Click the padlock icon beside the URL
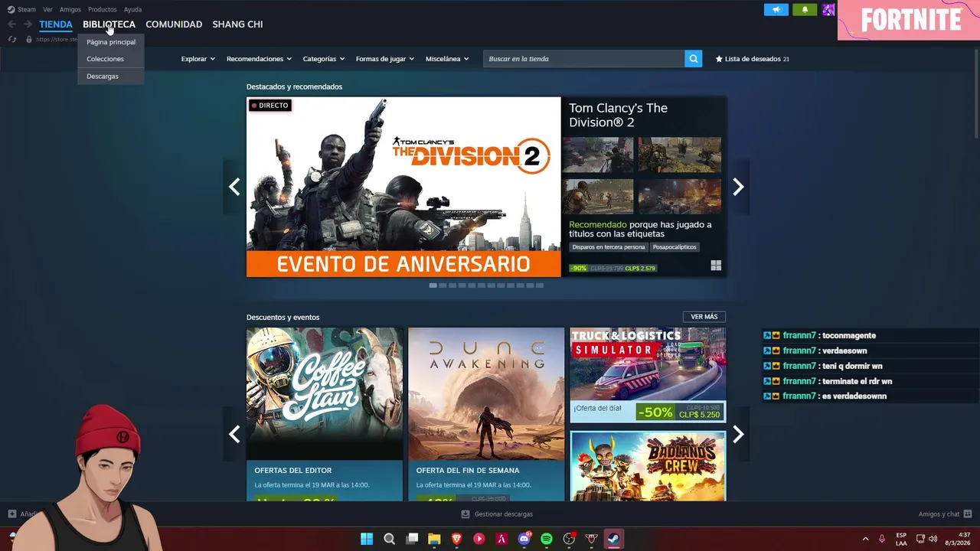 pos(29,39)
